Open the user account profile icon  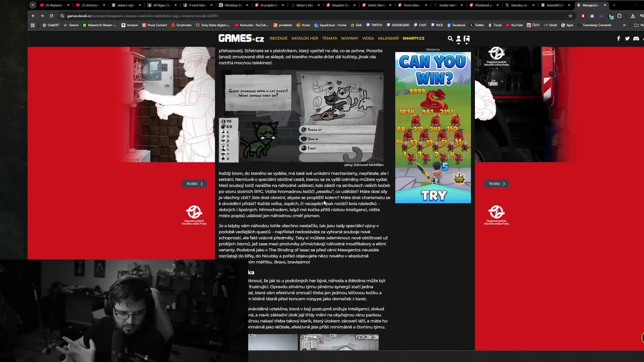pos(458,38)
